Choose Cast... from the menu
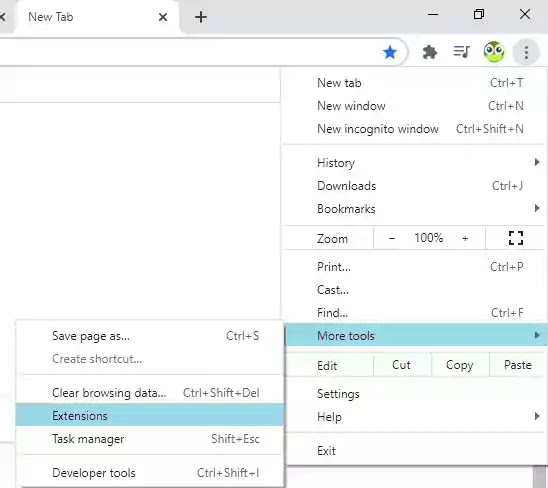 click(x=414, y=290)
